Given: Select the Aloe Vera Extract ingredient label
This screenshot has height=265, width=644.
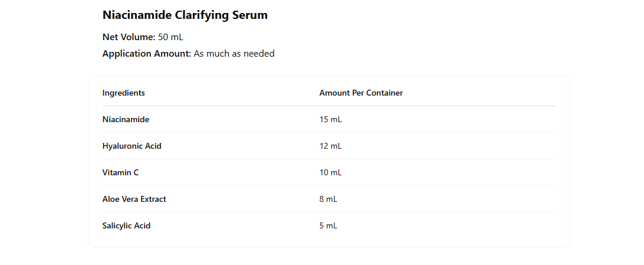Looking at the screenshot, I should pyautogui.click(x=134, y=199).
